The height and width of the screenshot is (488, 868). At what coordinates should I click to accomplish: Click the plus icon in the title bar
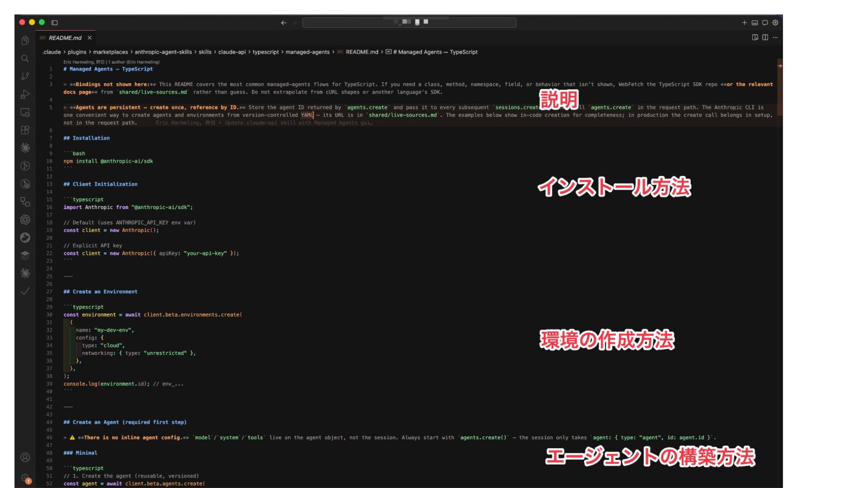click(745, 23)
